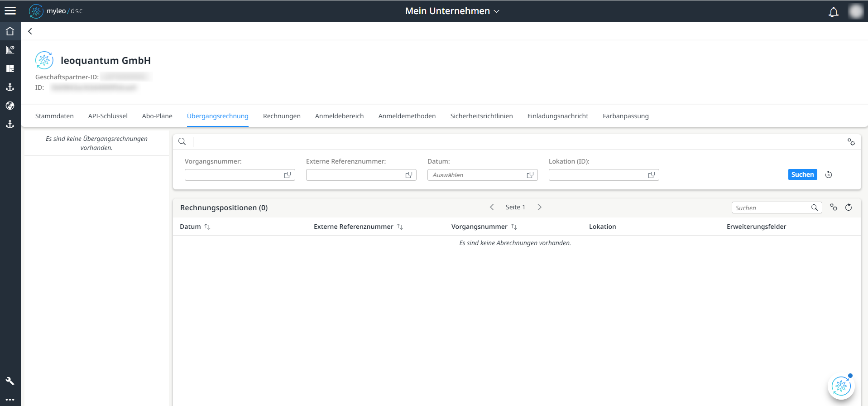The image size is (868, 406).
Task: Open the date picker for Datum field
Action: point(530,175)
